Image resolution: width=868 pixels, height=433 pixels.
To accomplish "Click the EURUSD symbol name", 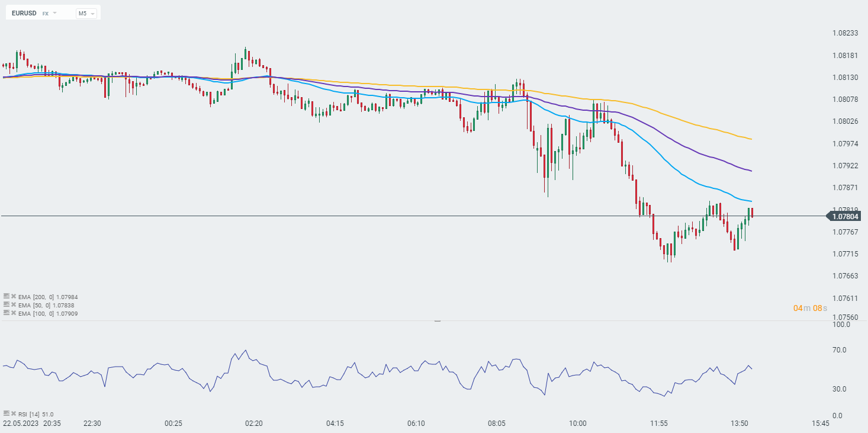I will pos(24,12).
